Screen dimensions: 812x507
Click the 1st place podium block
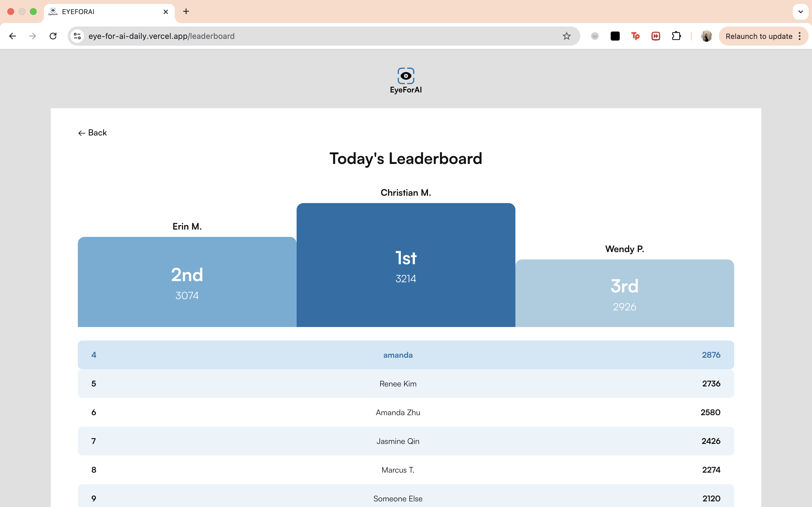(x=406, y=265)
